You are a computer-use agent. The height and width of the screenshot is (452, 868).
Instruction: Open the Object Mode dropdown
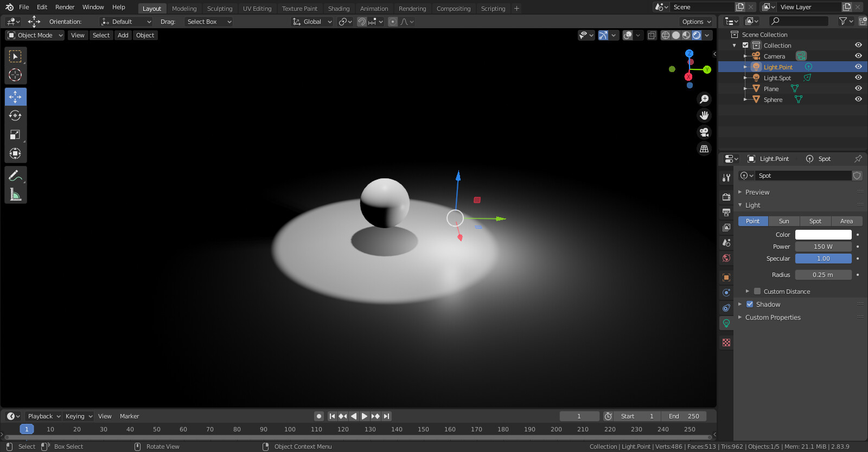point(35,35)
